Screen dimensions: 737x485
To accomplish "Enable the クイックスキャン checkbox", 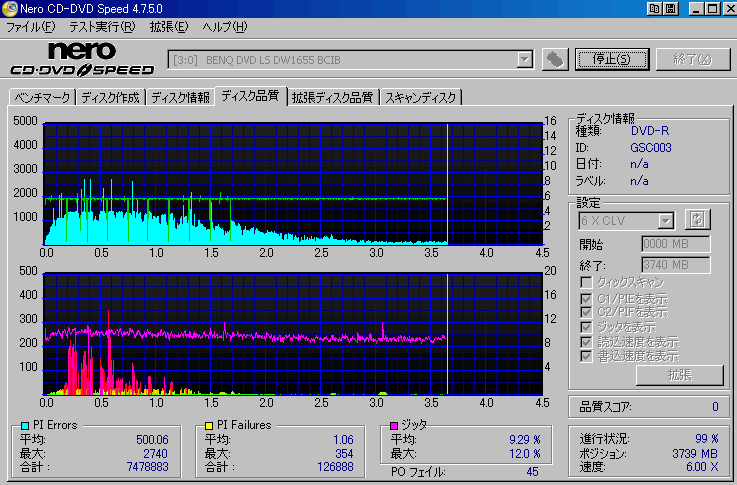I will pos(586,282).
